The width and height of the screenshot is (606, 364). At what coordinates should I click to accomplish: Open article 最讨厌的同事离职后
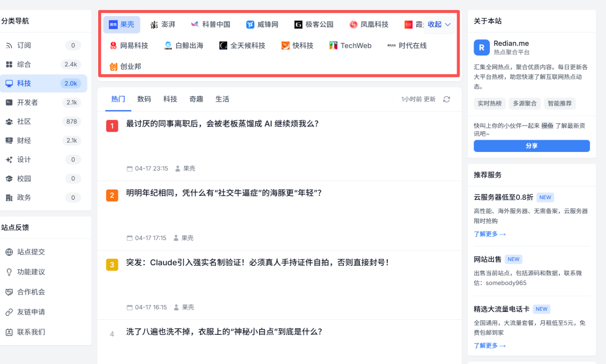[x=222, y=124]
